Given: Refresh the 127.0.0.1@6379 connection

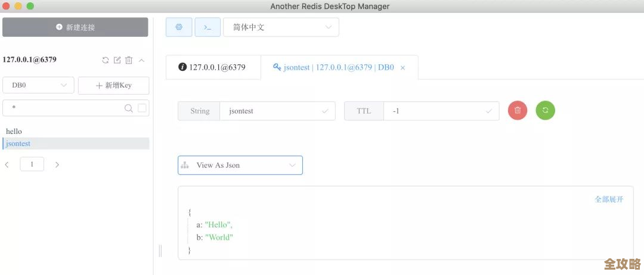Looking at the screenshot, I should click(106, 60).
